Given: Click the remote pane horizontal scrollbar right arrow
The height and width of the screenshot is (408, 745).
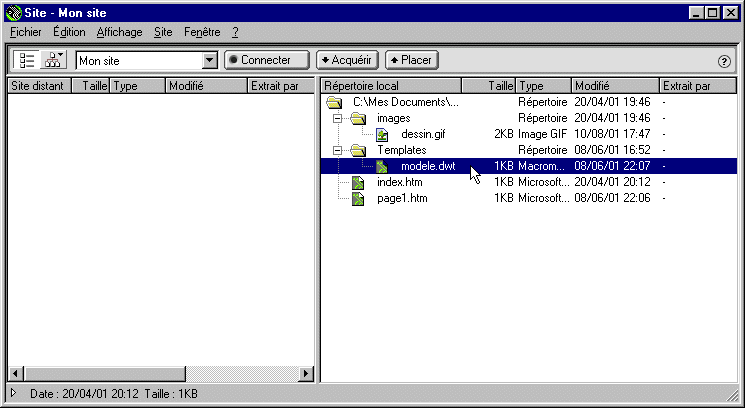Looking at the screenshot, I should click(307, 374).
